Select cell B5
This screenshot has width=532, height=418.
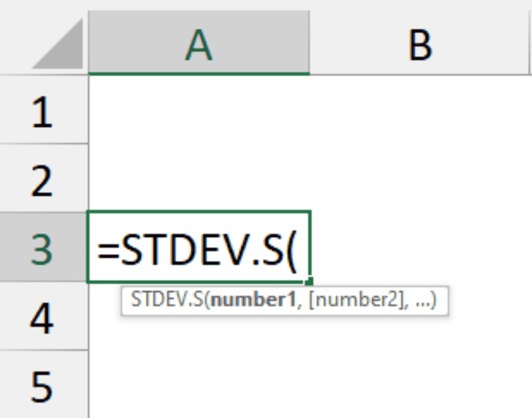click(420, 384)
